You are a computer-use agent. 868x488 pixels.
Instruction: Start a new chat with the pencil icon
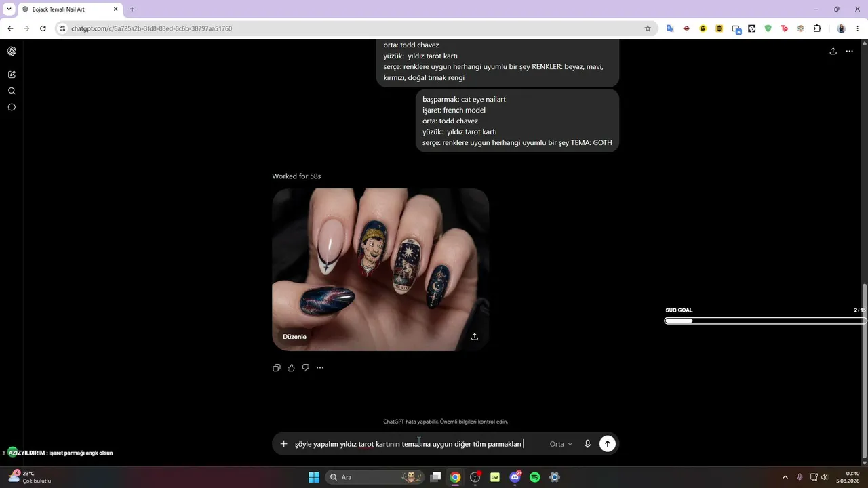12,75
